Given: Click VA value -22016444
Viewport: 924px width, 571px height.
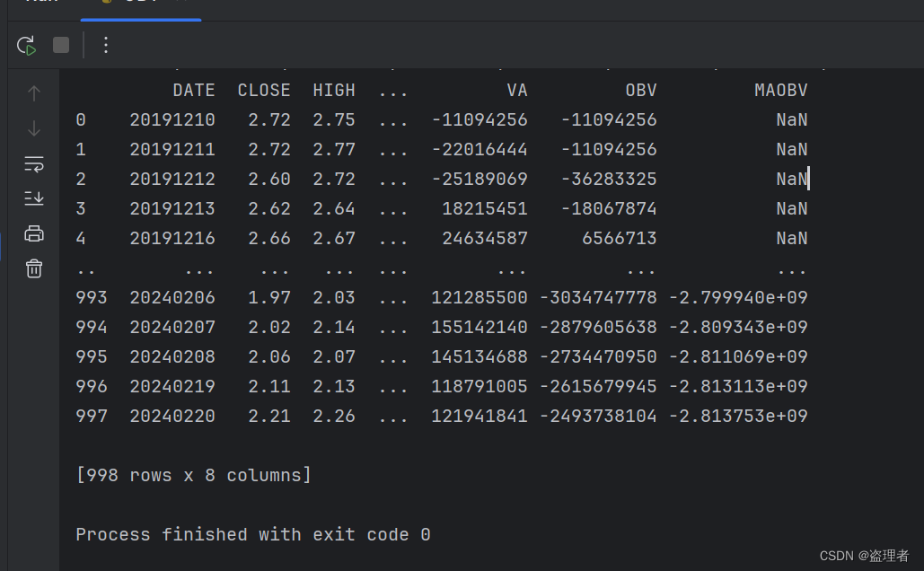Looking at the screenshot, I should pos(480,149).
